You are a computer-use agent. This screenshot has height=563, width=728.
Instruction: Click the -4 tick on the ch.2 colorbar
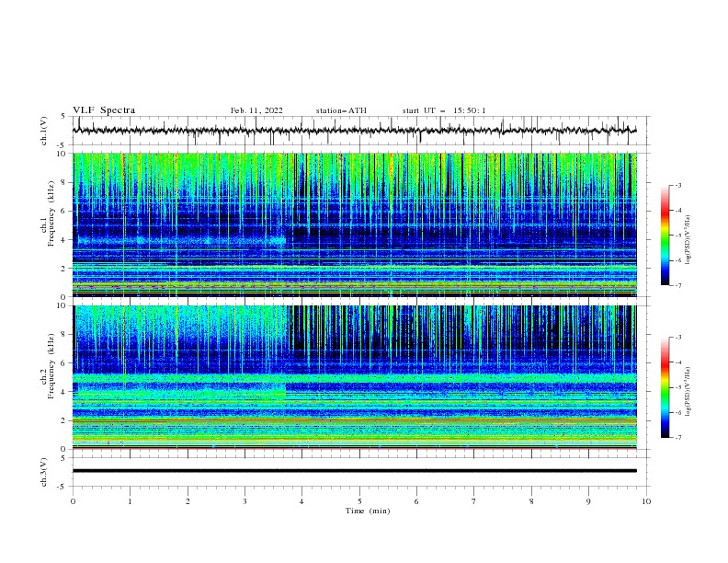point(678,362)
